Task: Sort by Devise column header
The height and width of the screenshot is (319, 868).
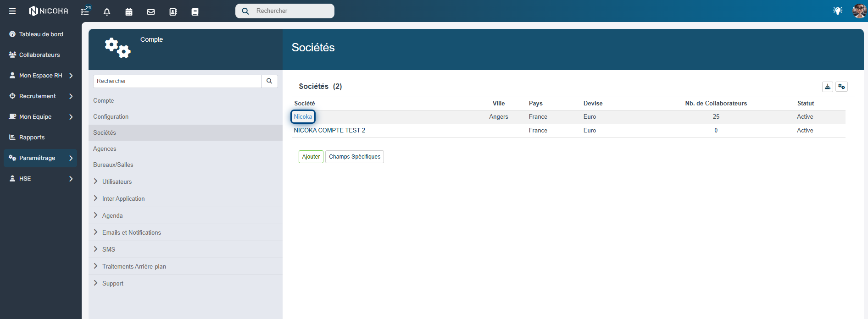Action: coord(593,104)
